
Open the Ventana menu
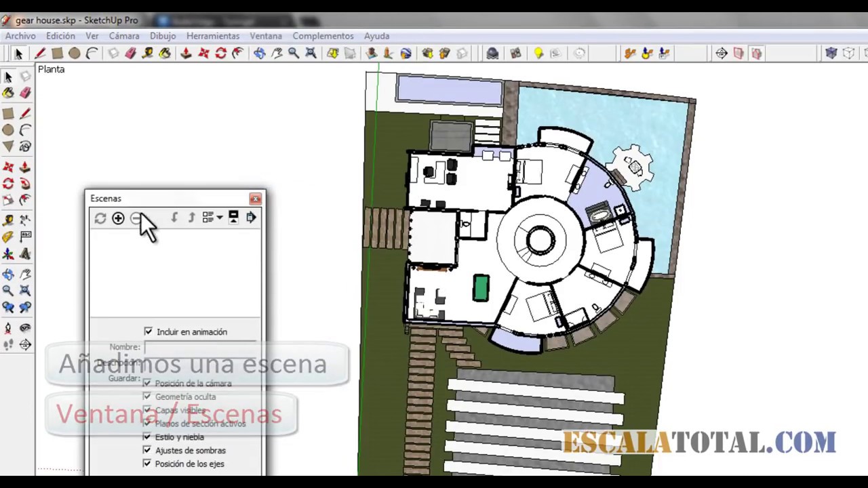tap(266, 36)
